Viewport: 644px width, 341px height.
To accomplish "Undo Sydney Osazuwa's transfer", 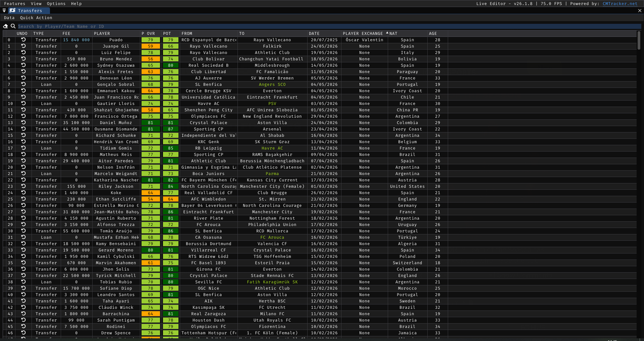I will tap(21, 65).
